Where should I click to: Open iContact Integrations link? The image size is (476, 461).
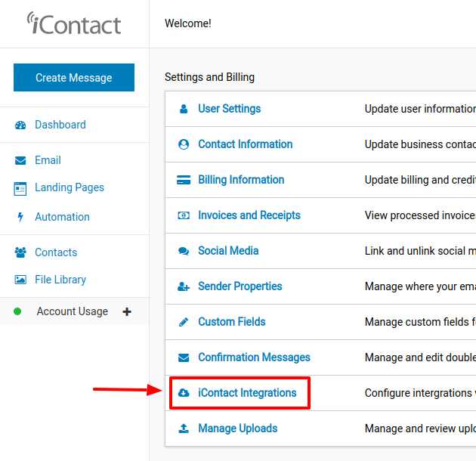point(247,393)
